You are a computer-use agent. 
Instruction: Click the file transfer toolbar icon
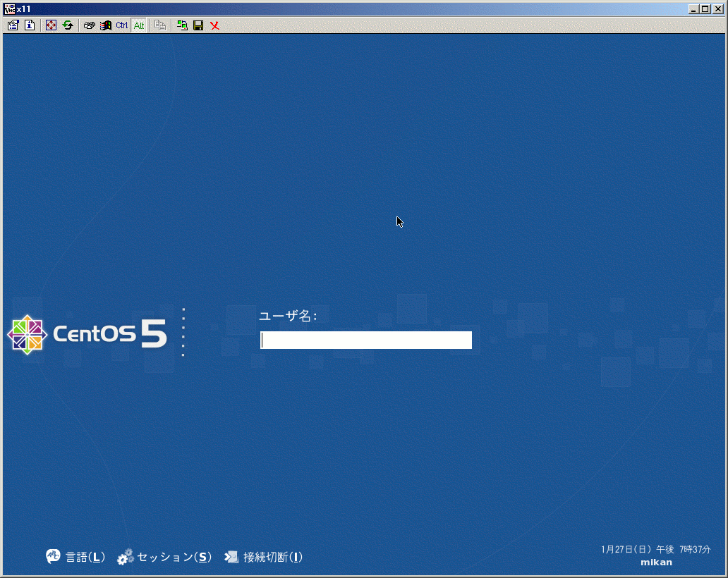[160, 25]
